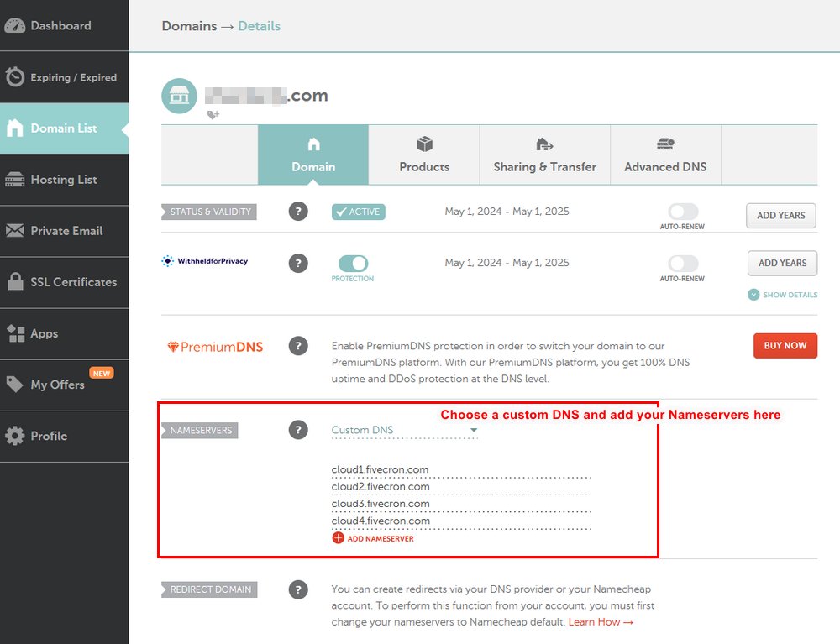This screenshot has width=840, height=644.
Task: Click Add Years for WithheldForPrivacy
Action: [x=782, y=263]
